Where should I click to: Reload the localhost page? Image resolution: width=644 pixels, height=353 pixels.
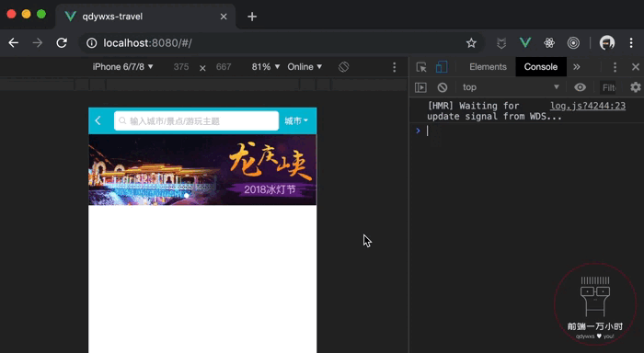(x=62, y=42)
